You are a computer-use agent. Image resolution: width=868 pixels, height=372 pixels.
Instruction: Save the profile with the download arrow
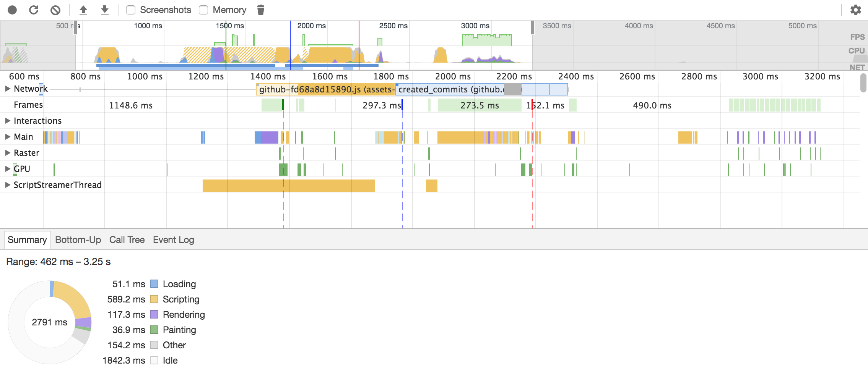[x=104, y=10]
